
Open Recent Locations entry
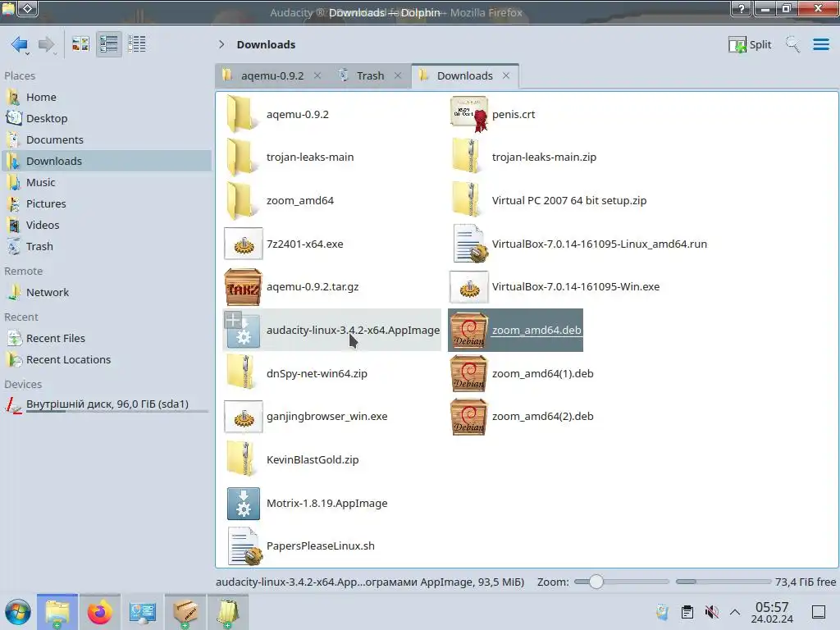coord(68,360)
